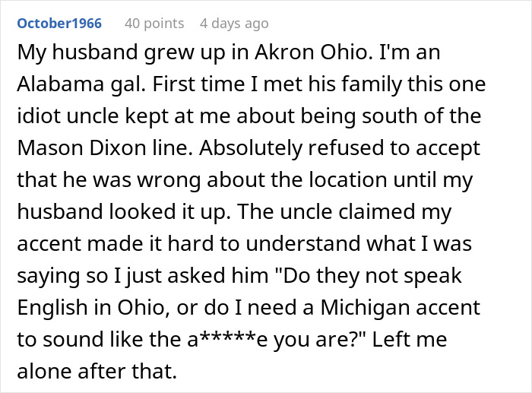Open the October1966 user profile
The height and width of the screenshot is (393, 532).
(59, 24)
